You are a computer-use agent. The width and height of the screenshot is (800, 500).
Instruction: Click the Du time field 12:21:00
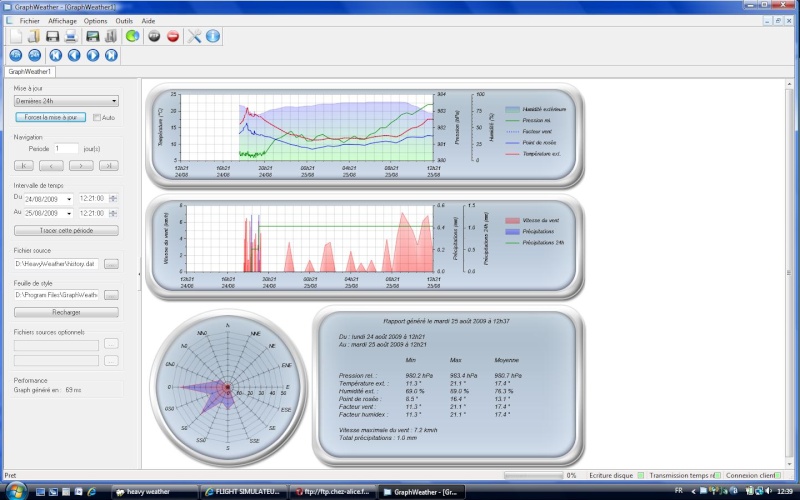tap(93, 198)
